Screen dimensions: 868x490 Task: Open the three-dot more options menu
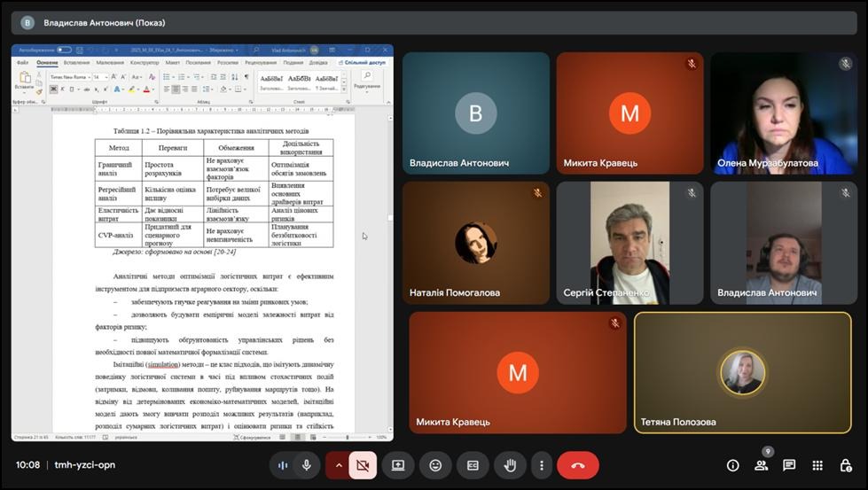[541, 465]
